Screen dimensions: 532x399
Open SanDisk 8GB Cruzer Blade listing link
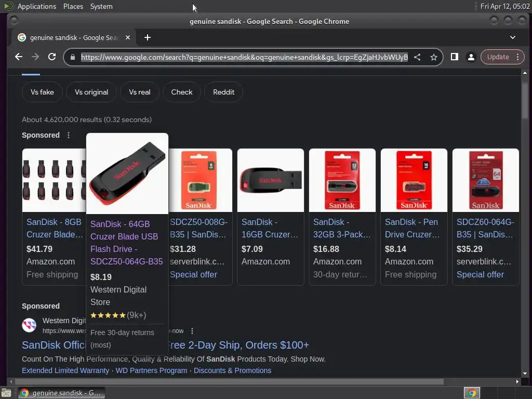tap(55, 228)
